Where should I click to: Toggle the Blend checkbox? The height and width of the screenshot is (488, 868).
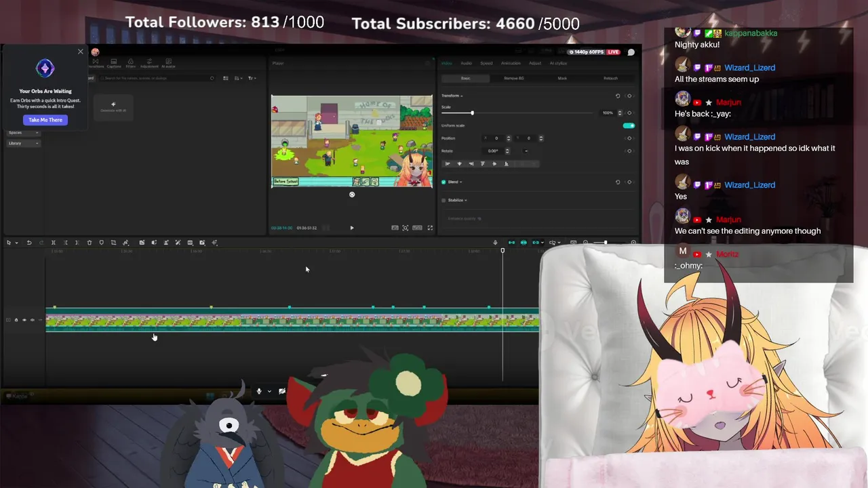(x=443, y=182)
